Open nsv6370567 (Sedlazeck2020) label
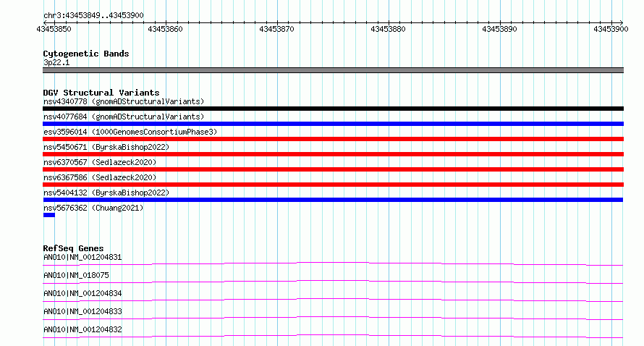644x346 pixels. [x=100, y=162]
